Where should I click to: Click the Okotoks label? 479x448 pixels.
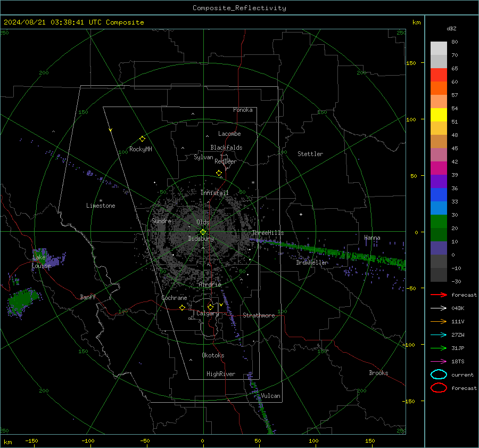[213, 355]
